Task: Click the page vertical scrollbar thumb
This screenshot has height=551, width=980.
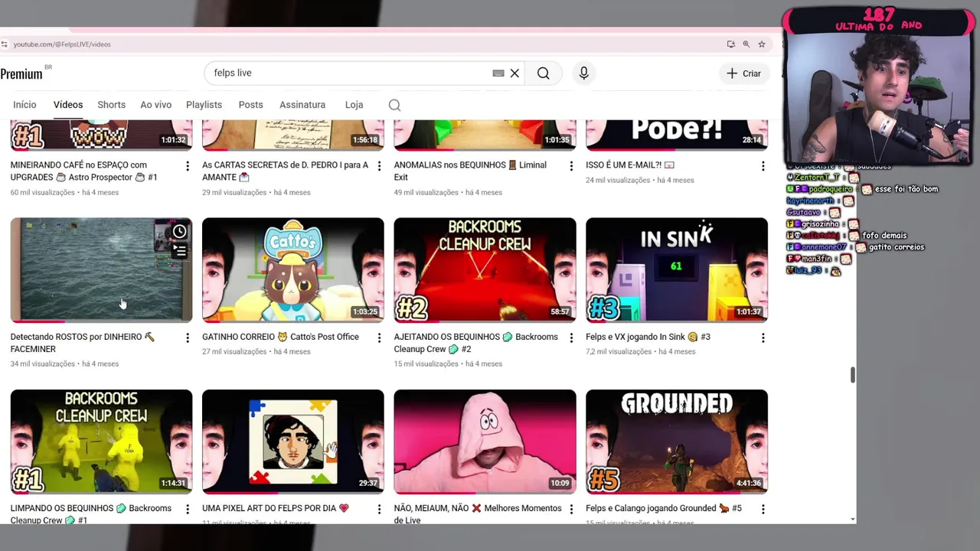Action: coord(852,375)
